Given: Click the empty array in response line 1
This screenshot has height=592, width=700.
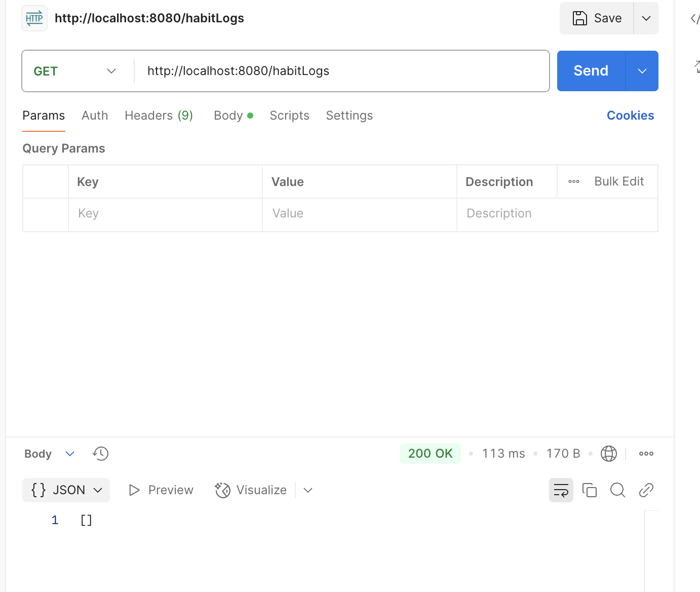Looking at the screenshot, I should tap(86, 520).
